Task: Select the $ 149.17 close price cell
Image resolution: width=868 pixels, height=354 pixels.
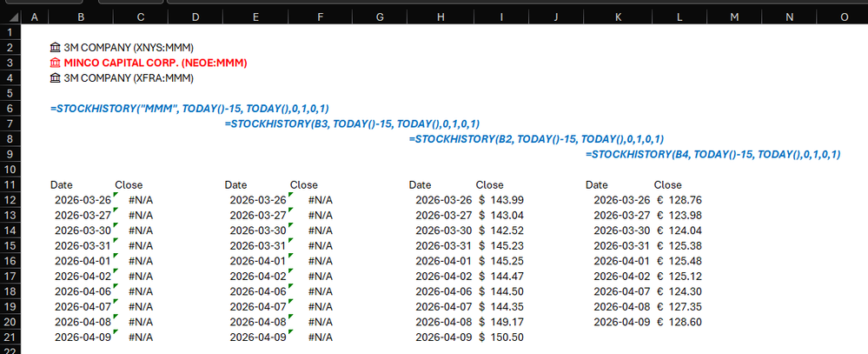Action: point(501,322)
